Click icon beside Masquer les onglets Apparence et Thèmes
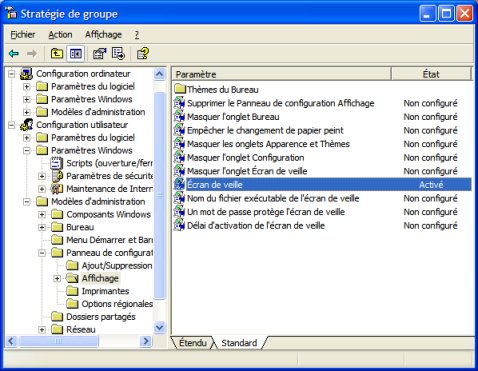Image resolution: width=478 pixels, height=371 pixels. (x=180, y=144)
